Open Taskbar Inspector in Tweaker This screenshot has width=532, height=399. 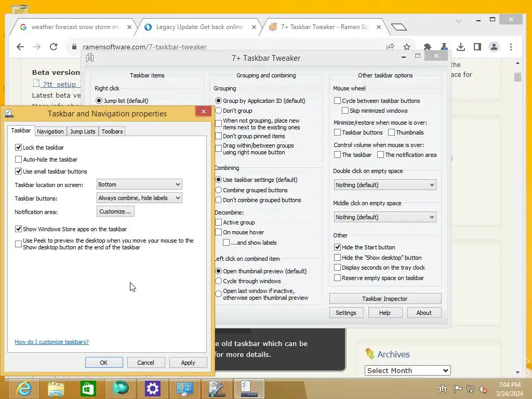[385, 299]
